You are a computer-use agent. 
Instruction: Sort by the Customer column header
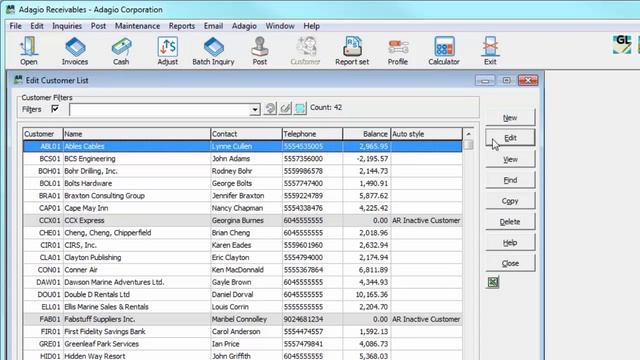pyautogui.click(x=43, y=134)
